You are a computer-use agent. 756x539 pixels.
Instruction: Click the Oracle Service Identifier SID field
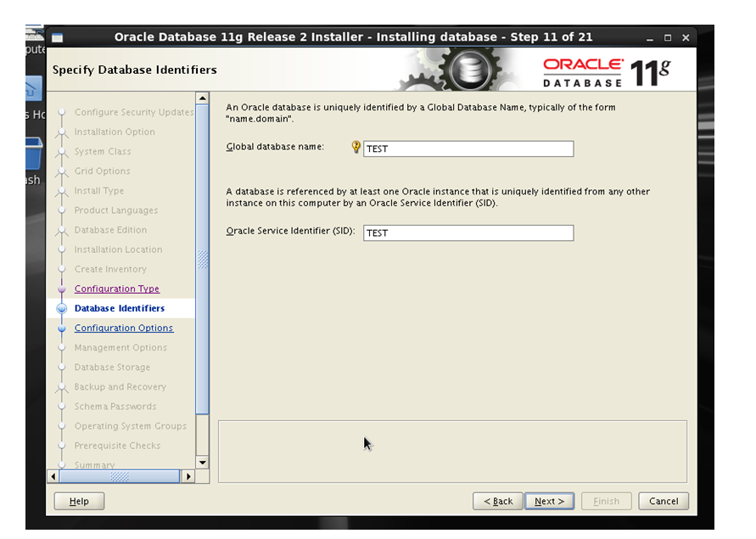468,233
